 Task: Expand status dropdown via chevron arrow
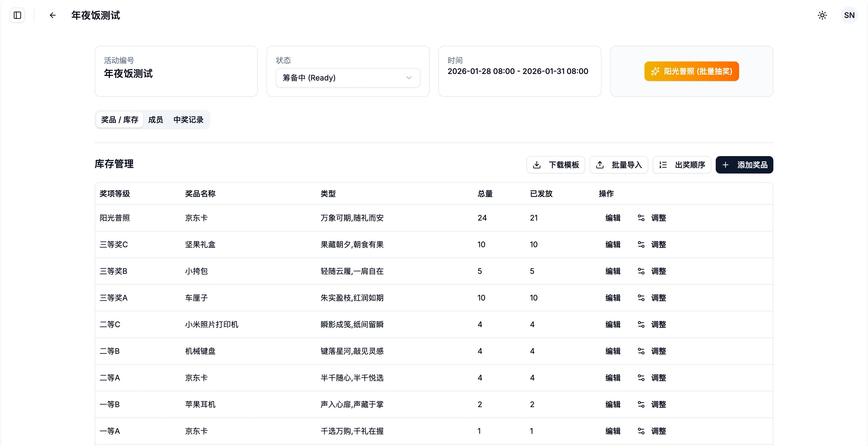[x=409, y=78]
